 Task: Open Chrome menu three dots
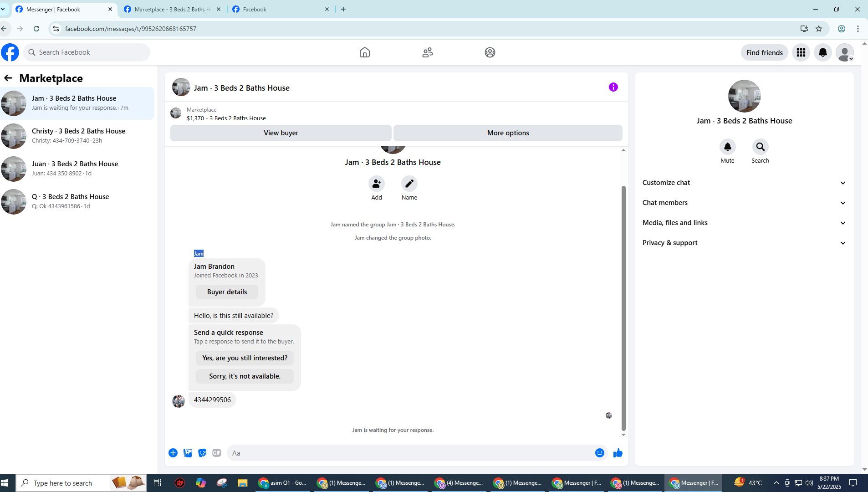[x=858, y=29]
